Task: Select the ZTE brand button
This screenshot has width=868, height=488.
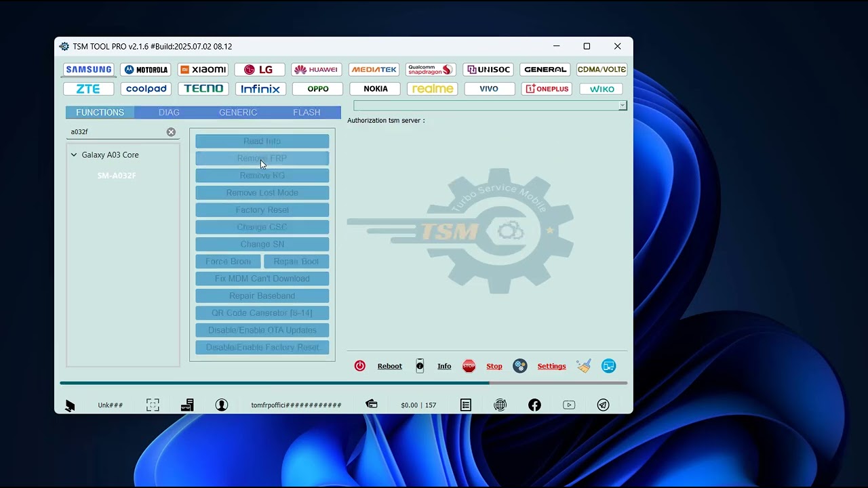Action: (88, 89)
